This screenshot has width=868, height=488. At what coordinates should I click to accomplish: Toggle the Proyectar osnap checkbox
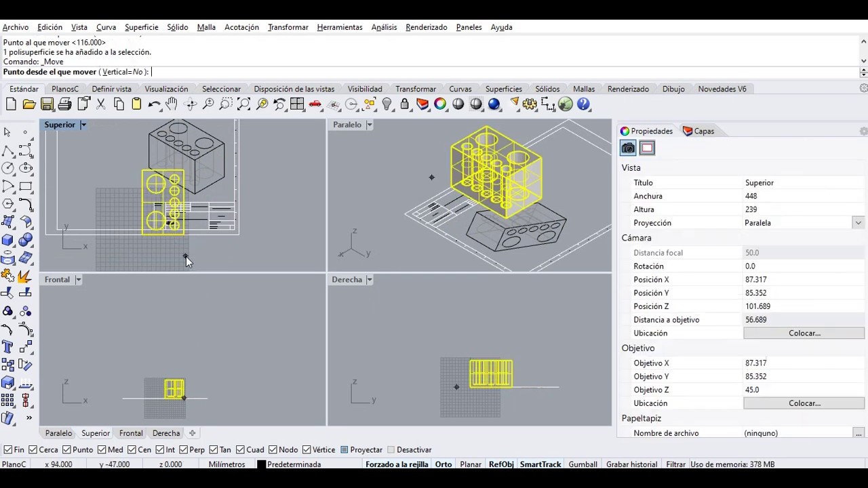tap(344, 450)
